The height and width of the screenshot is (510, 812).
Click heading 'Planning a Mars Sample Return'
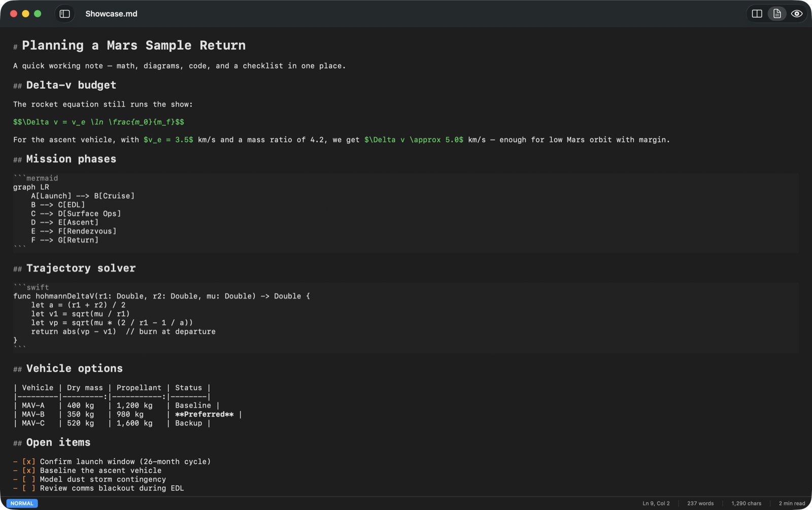tap(133, 45)
